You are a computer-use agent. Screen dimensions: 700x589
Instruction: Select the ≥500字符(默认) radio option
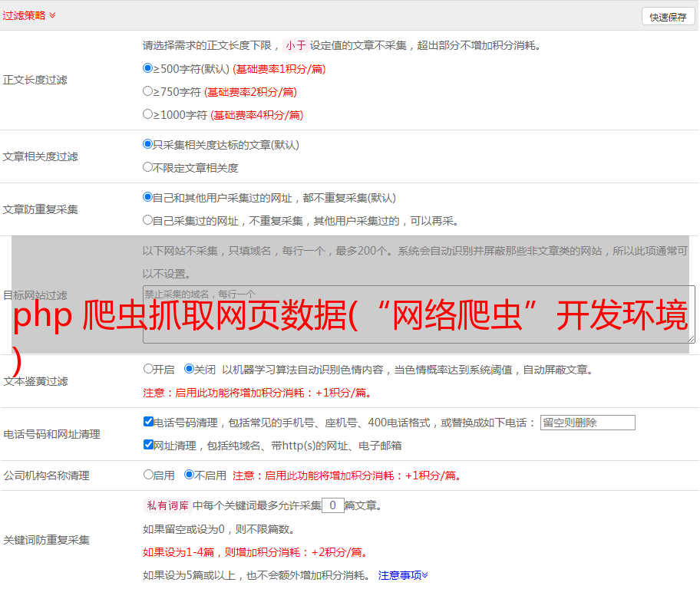click(148, 68)
